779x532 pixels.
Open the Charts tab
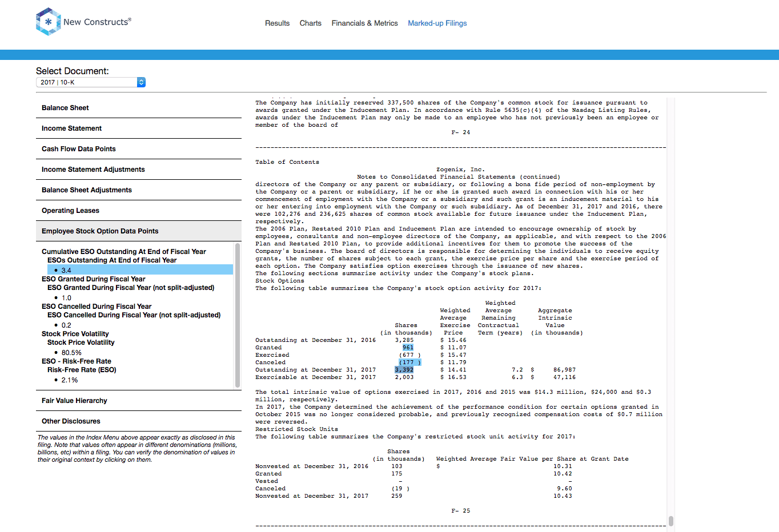coord(310,23)
